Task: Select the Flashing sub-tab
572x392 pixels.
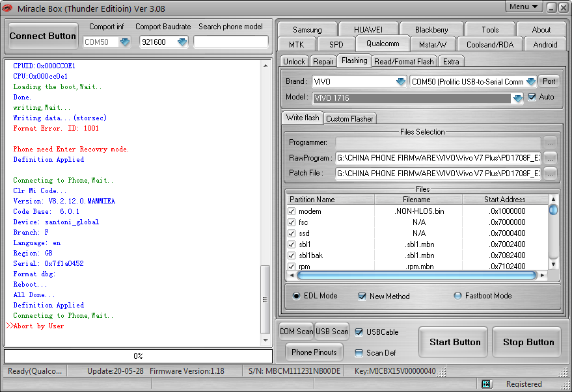Action: pyautogui.click(x=354, y=60)
